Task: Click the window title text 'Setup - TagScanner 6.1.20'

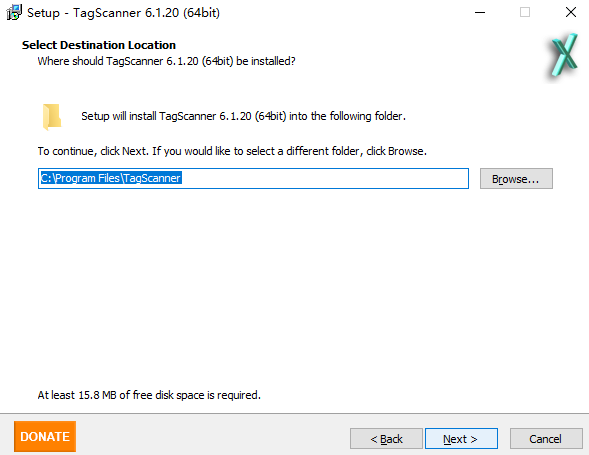Action: [124, 13]
